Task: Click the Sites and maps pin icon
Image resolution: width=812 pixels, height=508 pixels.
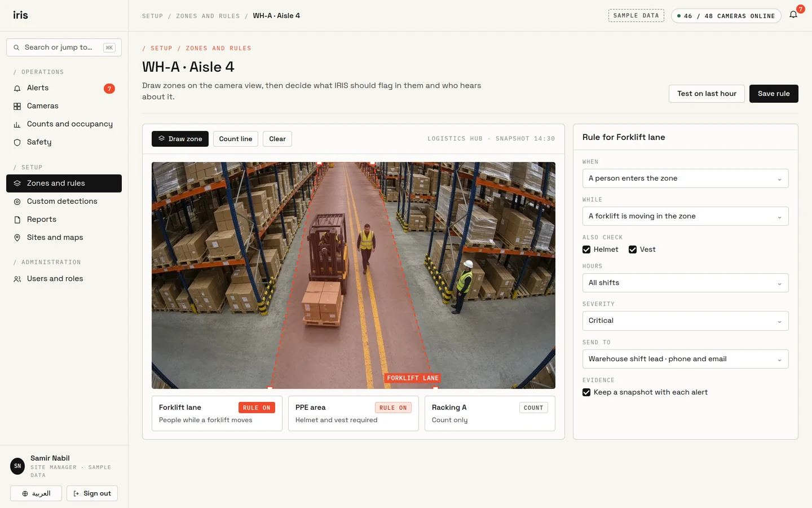Action: click(17, 238)
